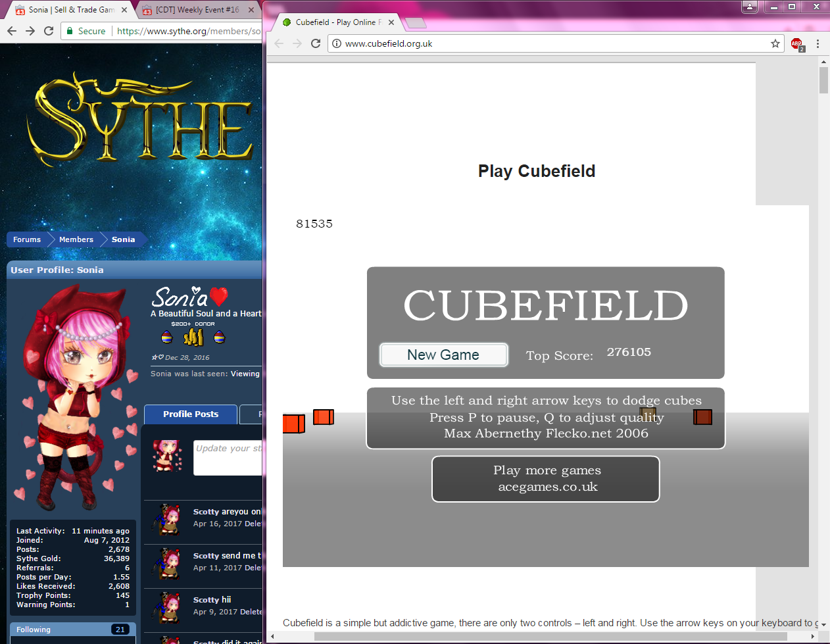Image resolution: width=830 pixels, height=644 pixels.
Task: Click the Sythe address bar URL
Action: tap(189, 31)
